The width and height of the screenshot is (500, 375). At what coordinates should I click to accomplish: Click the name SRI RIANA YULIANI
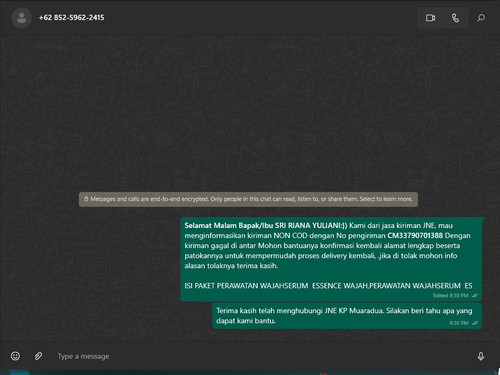[307, 226]
